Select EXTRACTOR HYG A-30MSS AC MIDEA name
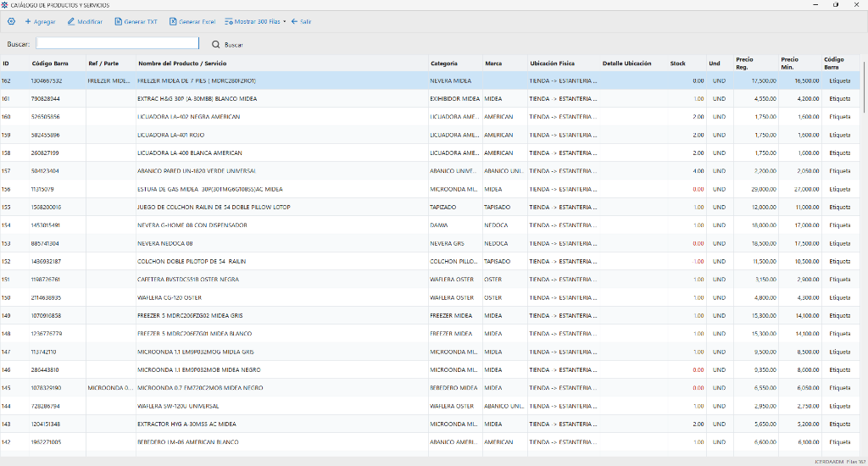The width and height of the screenshot is (868, 466). pos(186,424)
